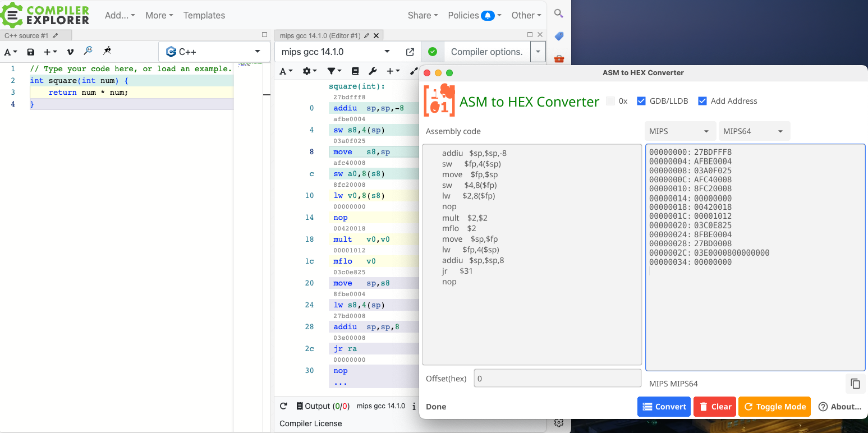This screenshot has height=433, width=868.
Task: Open the Compiler License link
Action: click(311, 423)
